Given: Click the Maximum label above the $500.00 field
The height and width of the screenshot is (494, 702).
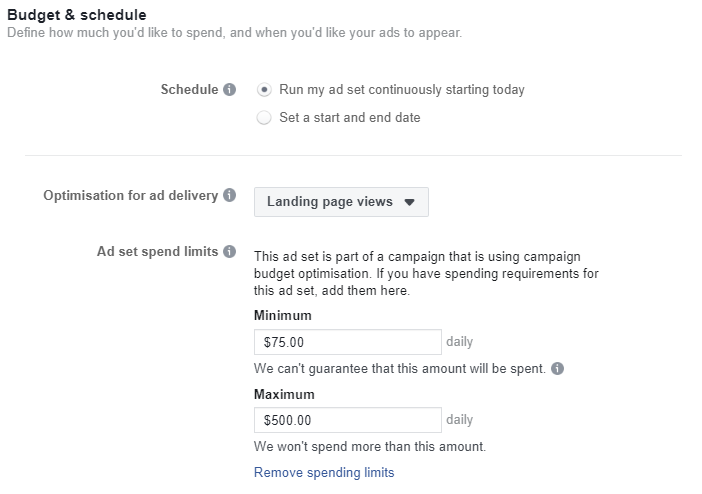Looking at the screenshot, I should click(284, 394).
